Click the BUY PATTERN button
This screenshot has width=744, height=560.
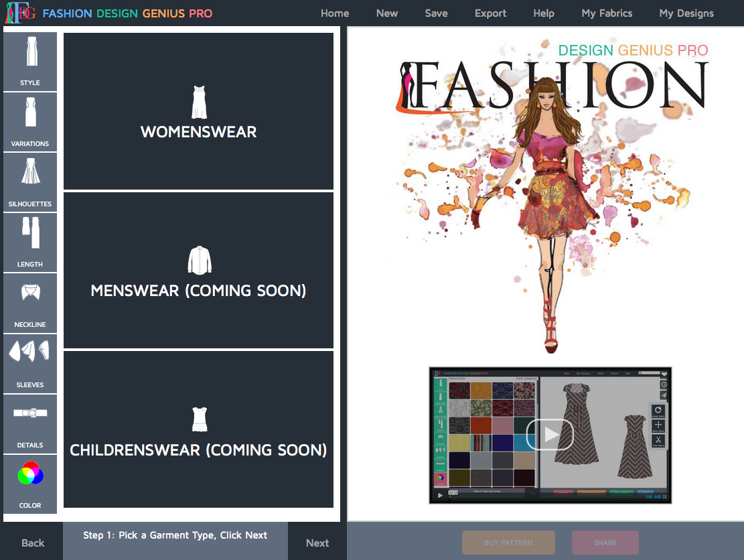pyautogui.click(x=509, y=543)
